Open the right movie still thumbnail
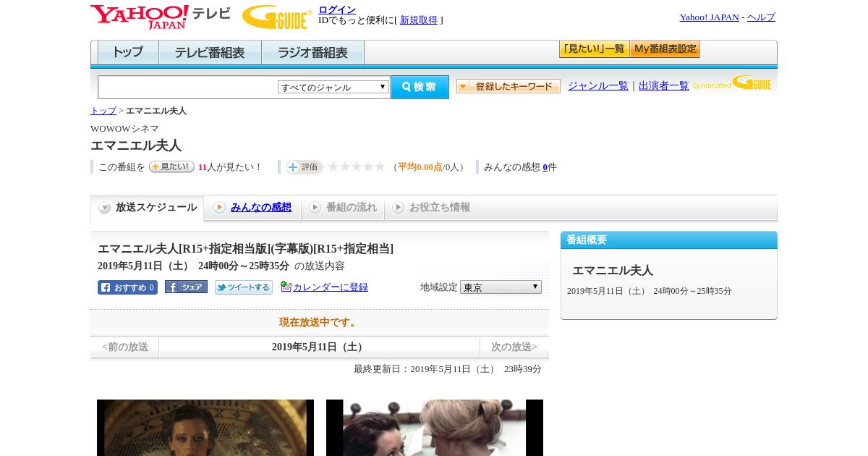868x456 pixels. [x=435, y=428]
